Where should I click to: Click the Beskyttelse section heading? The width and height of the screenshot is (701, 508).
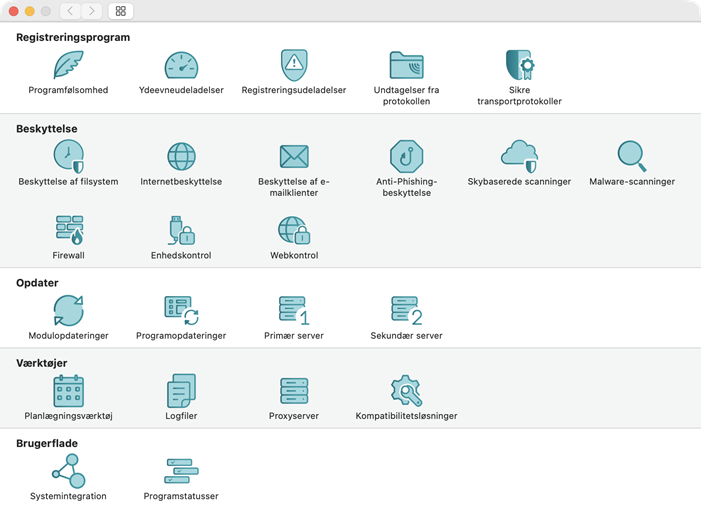46,129
